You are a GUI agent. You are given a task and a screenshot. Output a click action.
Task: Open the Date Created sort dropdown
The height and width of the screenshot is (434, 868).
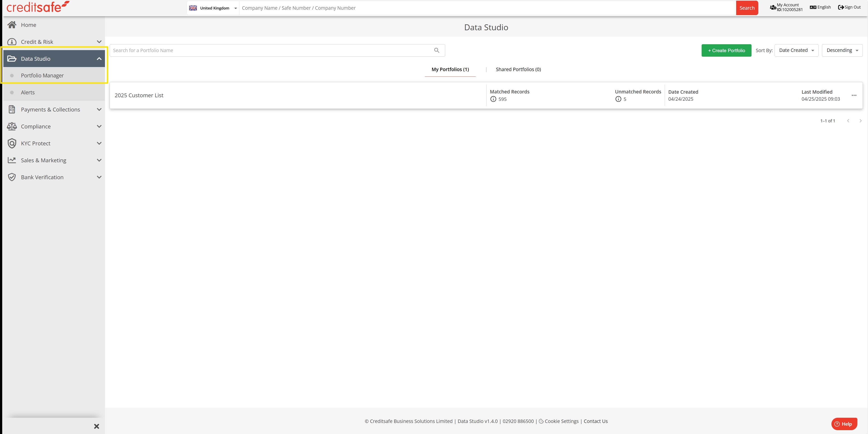796,50
